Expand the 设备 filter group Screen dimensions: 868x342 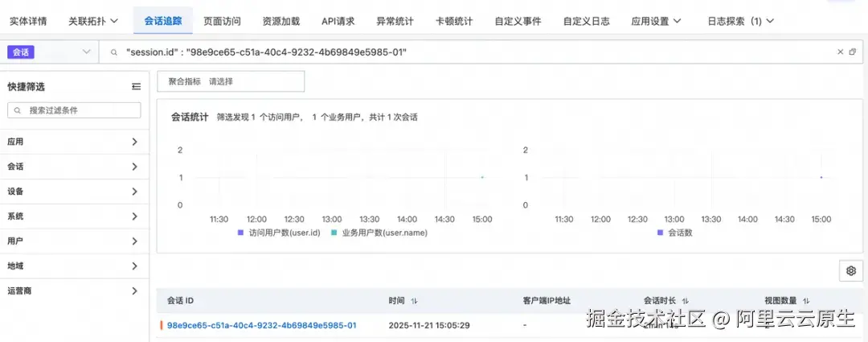click(75, 192)
